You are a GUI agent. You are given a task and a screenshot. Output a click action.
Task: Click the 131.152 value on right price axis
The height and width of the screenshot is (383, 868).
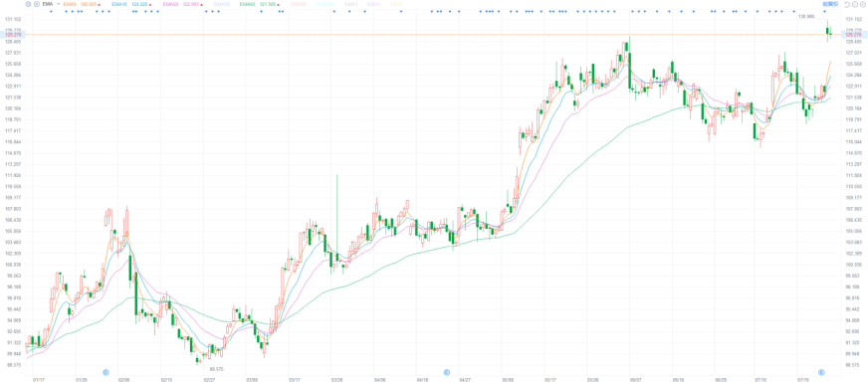click(x=854, y=19)
